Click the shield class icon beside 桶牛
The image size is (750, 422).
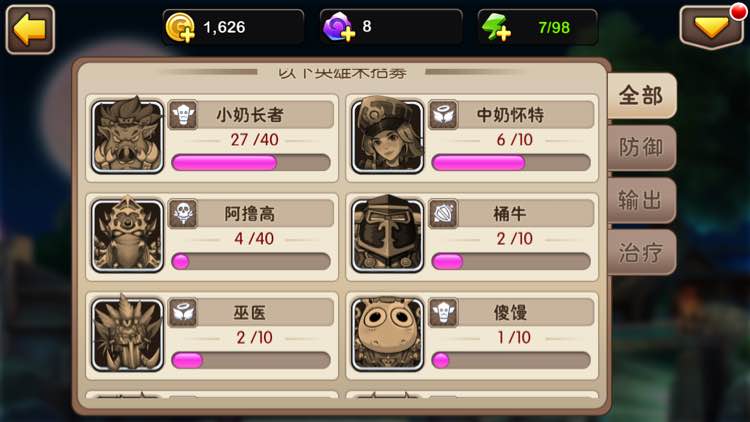click(443, 213)
